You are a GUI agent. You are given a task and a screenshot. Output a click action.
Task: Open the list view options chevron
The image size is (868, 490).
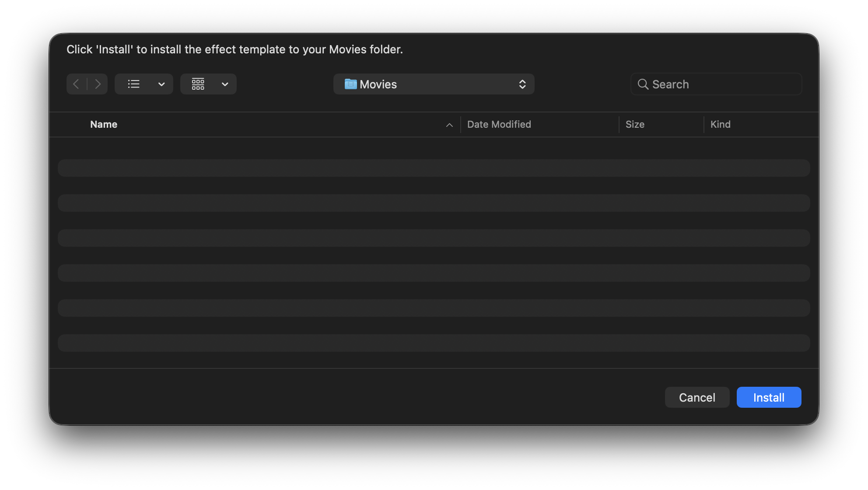click(x=161, y=84)
